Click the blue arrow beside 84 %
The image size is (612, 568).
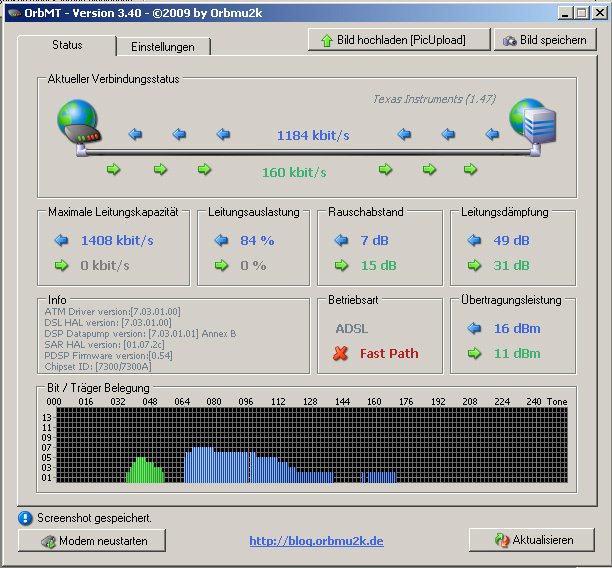tap(221, 240)
